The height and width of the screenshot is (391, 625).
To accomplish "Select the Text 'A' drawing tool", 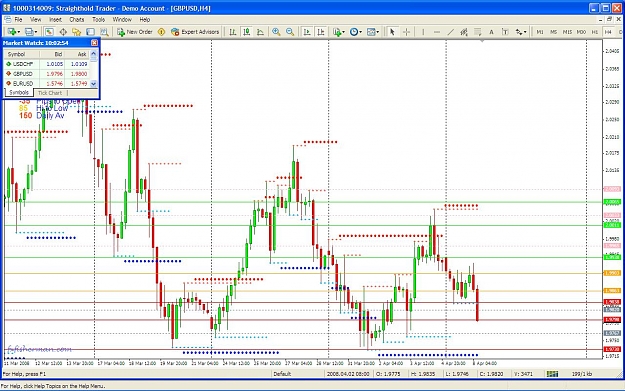I will click(491, 32).
